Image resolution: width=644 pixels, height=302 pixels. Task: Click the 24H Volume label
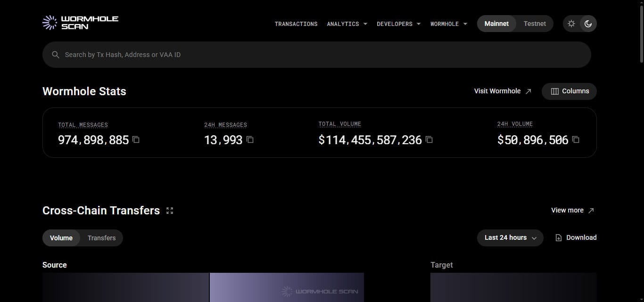pos(515,124)
